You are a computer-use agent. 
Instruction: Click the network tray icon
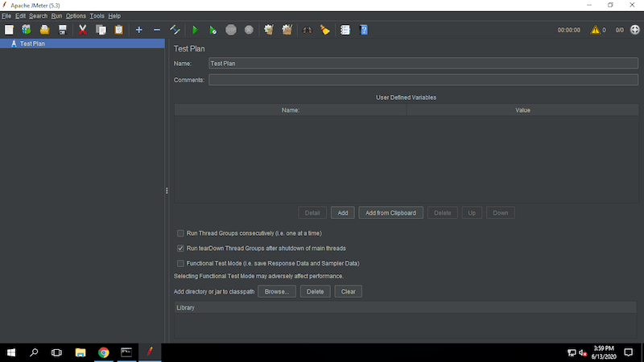[572, 352]
